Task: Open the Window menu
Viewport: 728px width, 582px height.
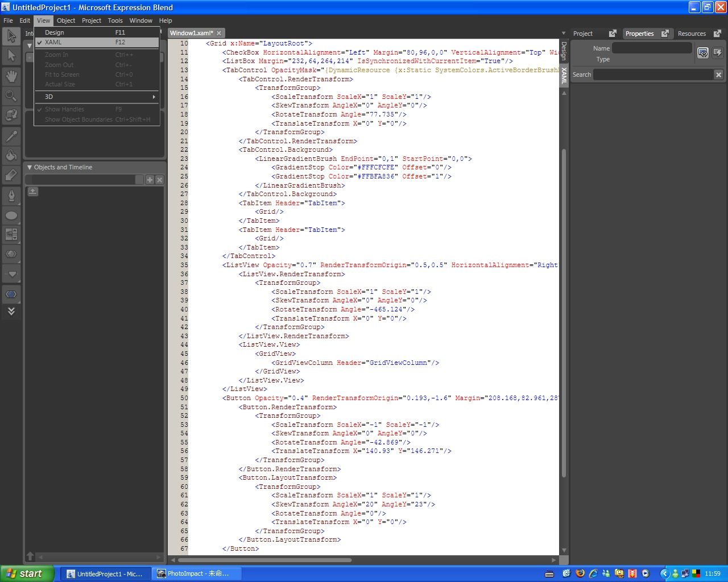Action: click(141, 20)
